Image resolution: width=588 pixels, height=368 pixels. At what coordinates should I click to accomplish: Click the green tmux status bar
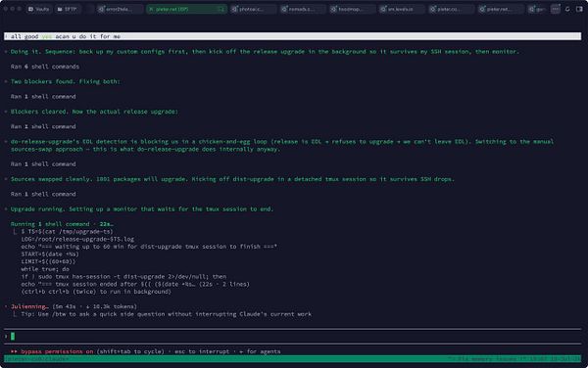(292, 359)
